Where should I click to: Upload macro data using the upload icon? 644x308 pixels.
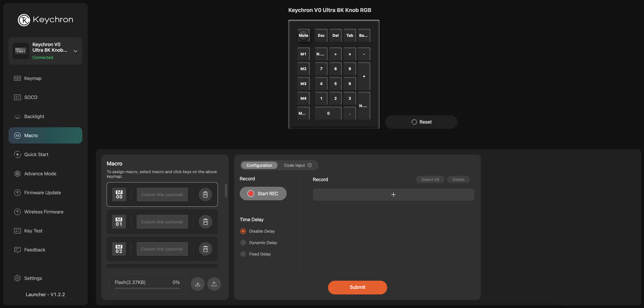(214, 284)
